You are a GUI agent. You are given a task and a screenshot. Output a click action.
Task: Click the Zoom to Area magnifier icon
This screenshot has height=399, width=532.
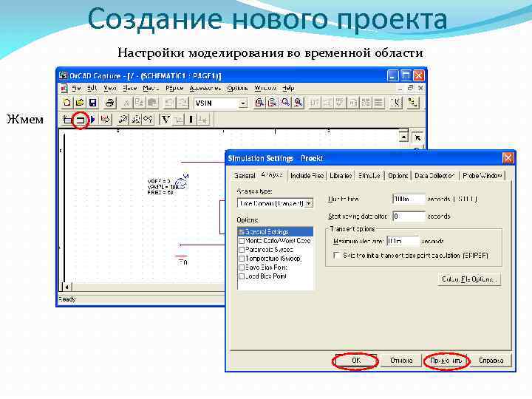tap(285, 103)
